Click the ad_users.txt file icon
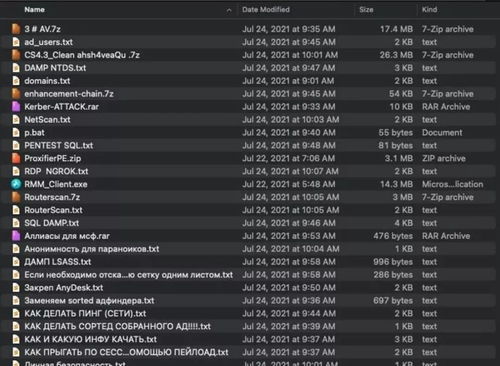Viewport: 500px width, 366px height. 16,42
